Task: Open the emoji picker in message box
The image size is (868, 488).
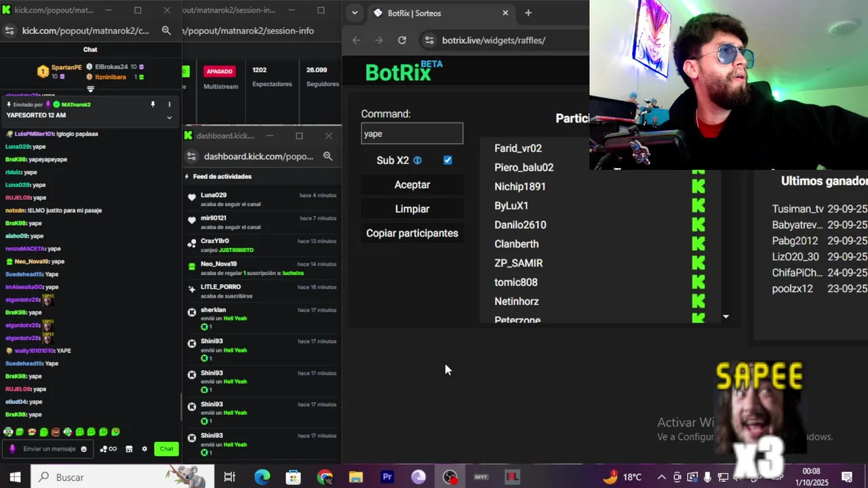Action: pyautogui.click(x=84, y=449)
